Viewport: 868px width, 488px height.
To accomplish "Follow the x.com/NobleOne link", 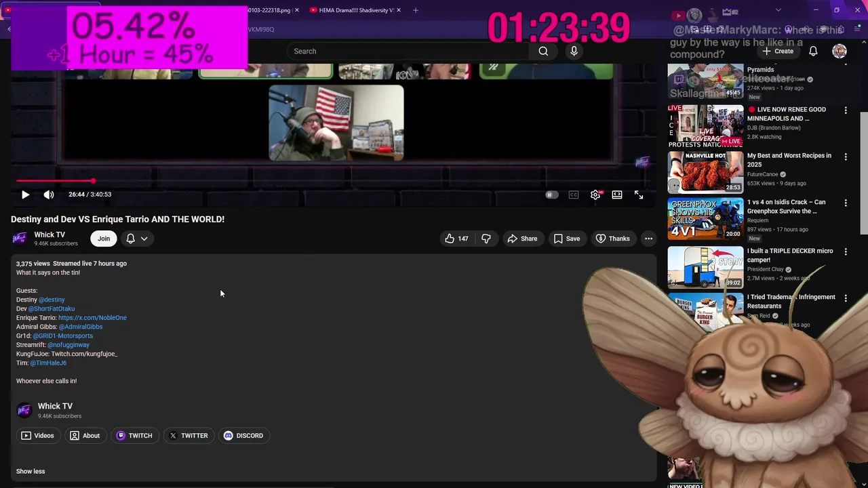I will point(92,317).
